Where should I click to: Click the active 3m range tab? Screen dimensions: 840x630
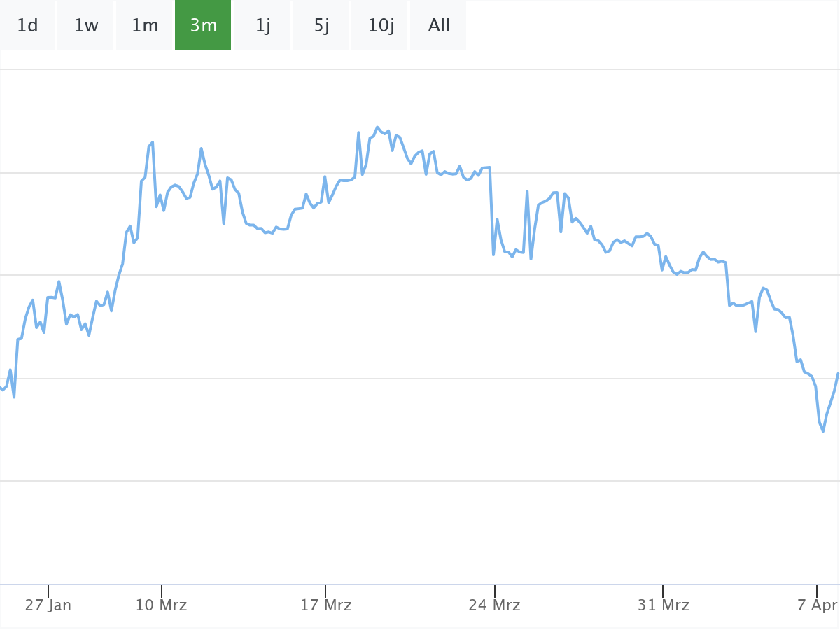click(203, 26)
